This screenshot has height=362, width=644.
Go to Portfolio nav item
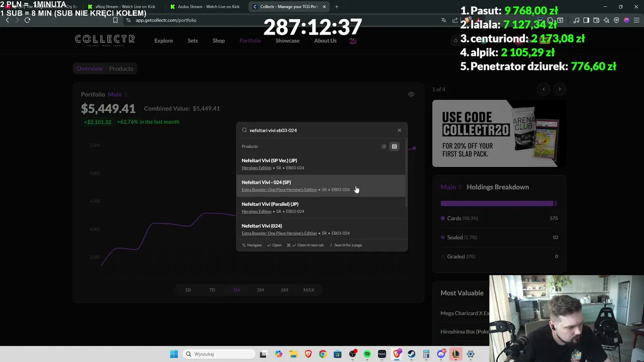250,41
